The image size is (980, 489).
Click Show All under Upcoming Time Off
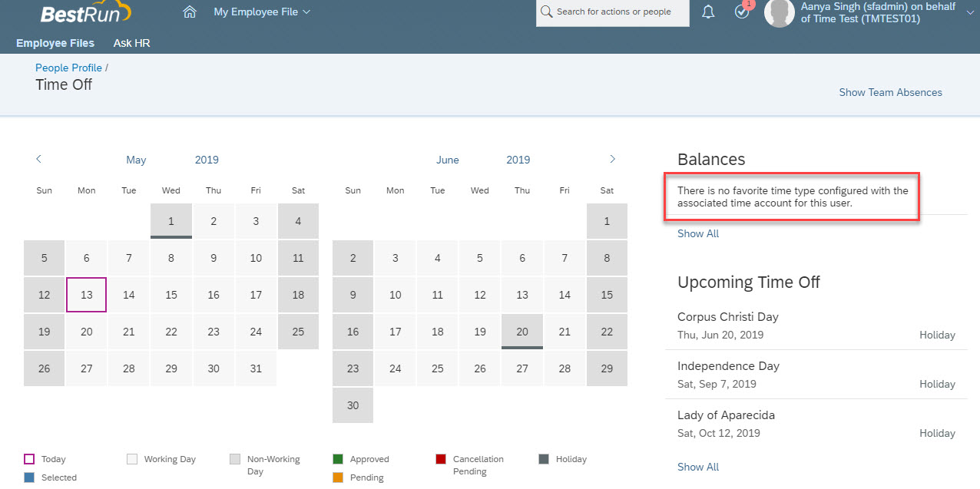pyautogui.click(x=698, y=467)
